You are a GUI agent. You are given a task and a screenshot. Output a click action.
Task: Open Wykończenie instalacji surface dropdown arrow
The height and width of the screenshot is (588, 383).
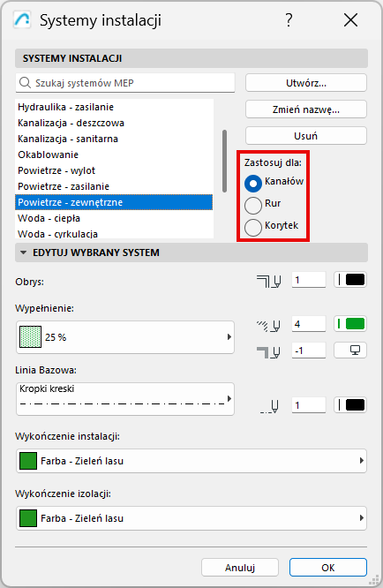361,461
